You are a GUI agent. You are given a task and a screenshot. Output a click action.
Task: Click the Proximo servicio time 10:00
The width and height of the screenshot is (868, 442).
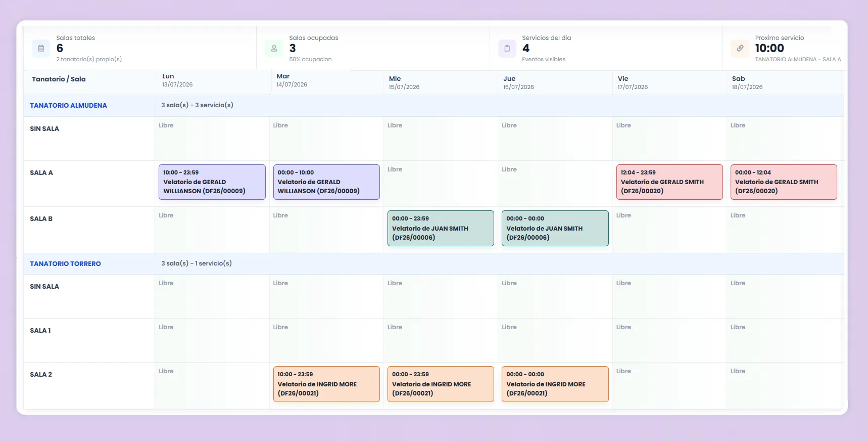coord(769,49)
